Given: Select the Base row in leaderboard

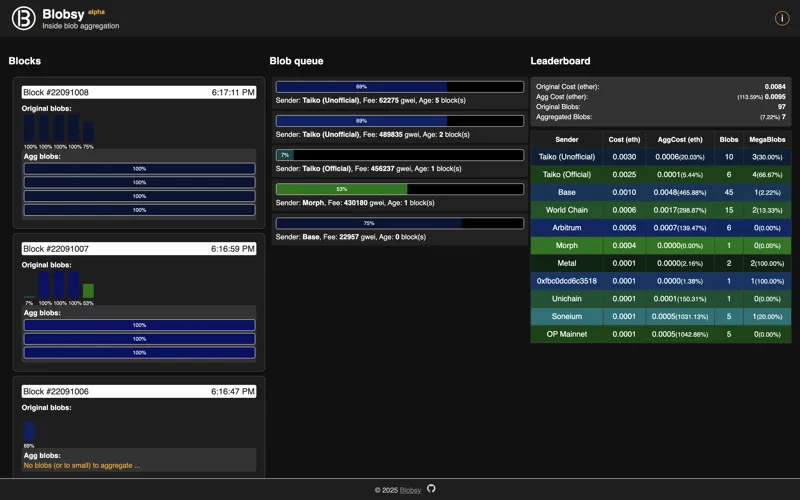Looking at the screenshot, I should (661, 192).
